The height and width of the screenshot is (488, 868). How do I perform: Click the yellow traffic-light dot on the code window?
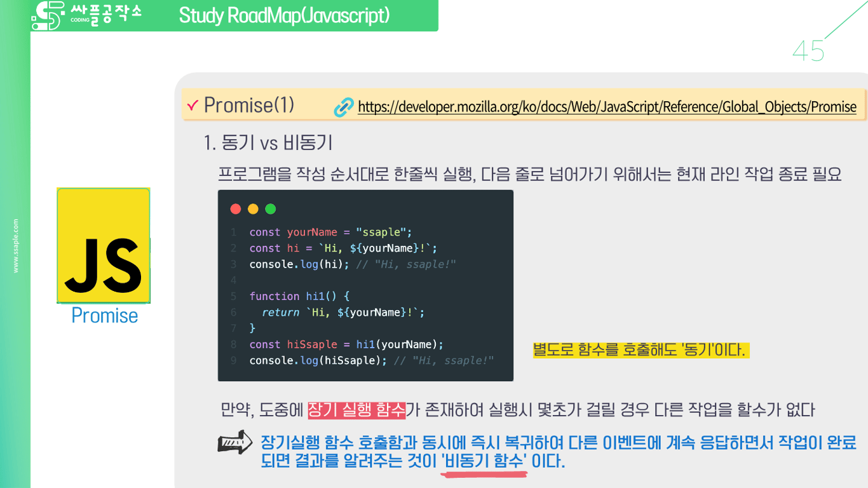[x=252, y=208]
